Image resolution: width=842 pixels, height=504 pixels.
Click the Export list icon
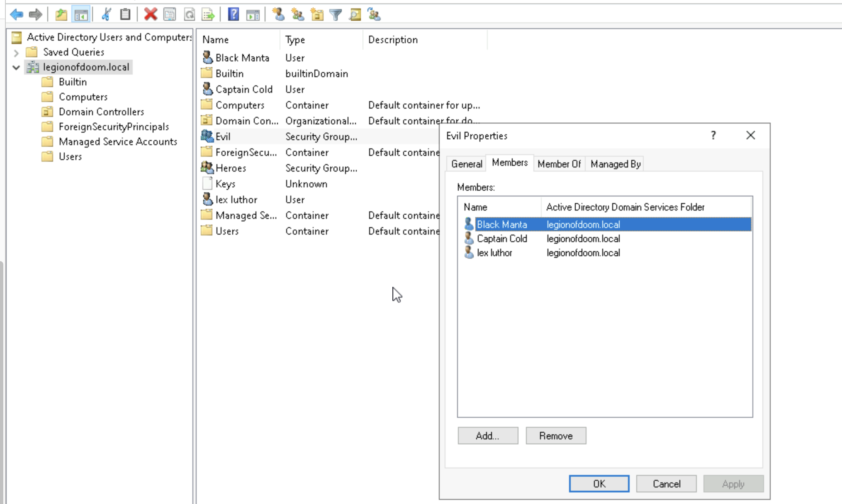208,15
